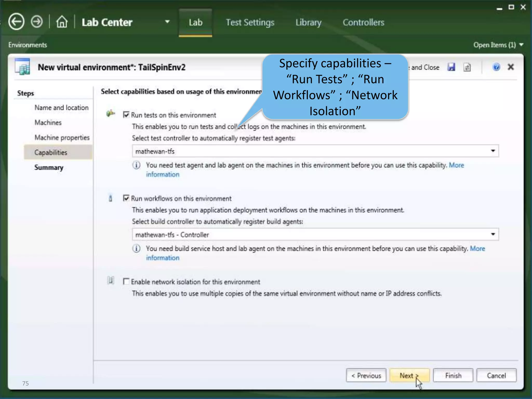Open help via blue question icon

(496, 67)
